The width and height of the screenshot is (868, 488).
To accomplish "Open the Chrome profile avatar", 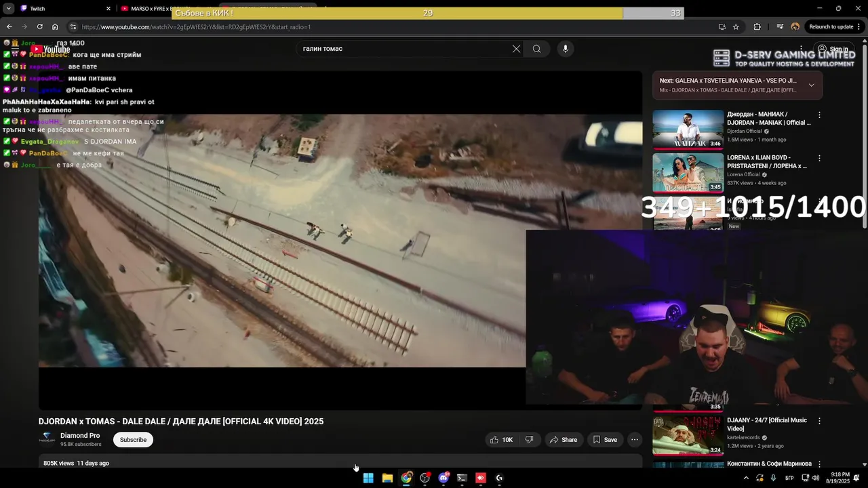I will point(795,27).
